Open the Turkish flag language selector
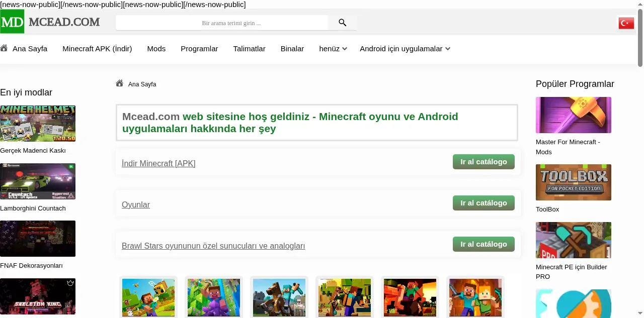This screenshot has height=318, width=644. (626, 23)
